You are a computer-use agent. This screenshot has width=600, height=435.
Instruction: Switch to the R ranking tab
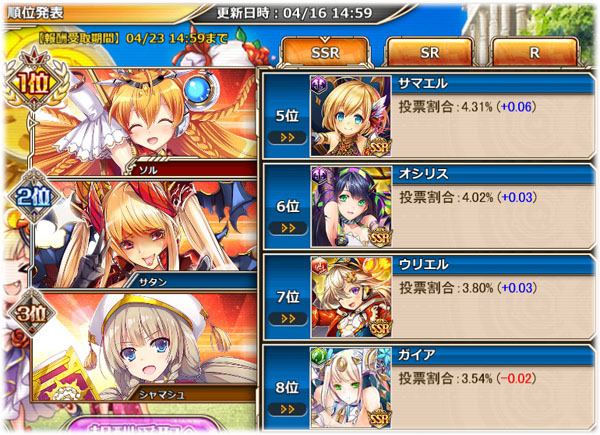(534, 52)
